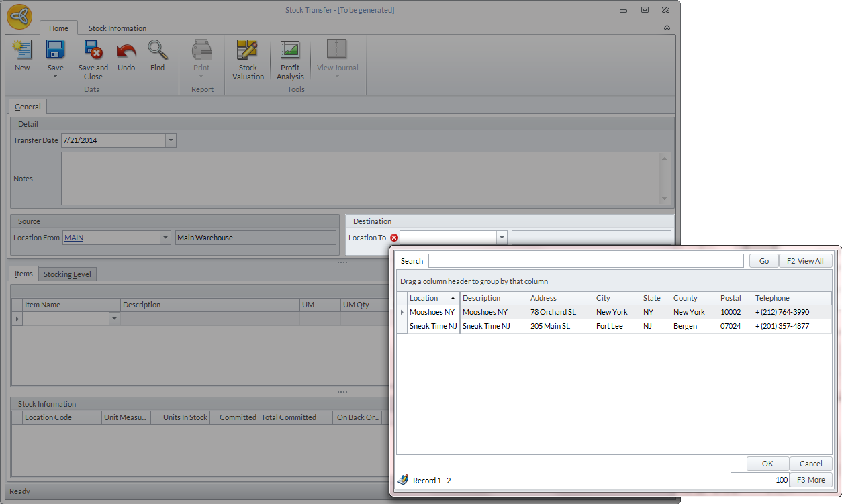The image size is (842, 504).
Task: Open the Stock Valuation tool
Action: [x=248, y=51]
